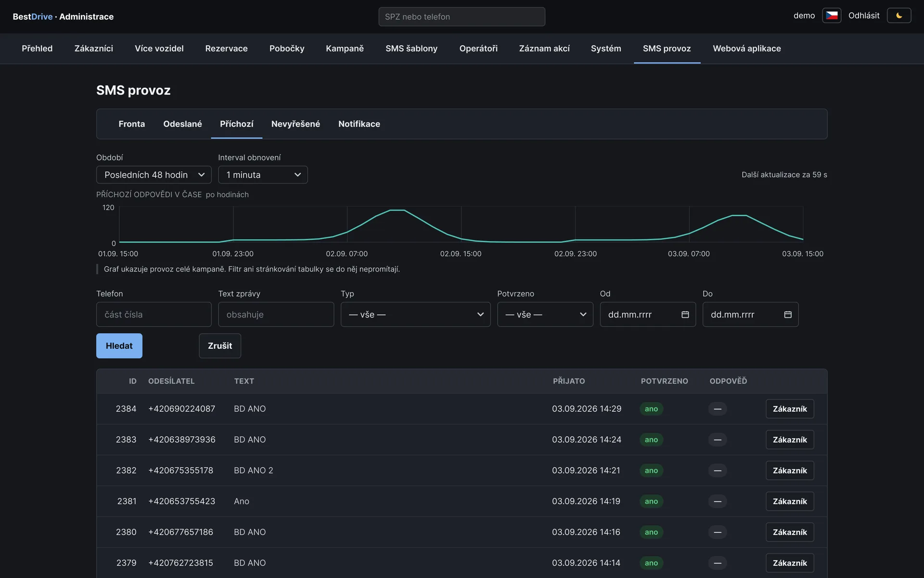
Task: Switch to the Fronta tab
Action: [131, 124]
